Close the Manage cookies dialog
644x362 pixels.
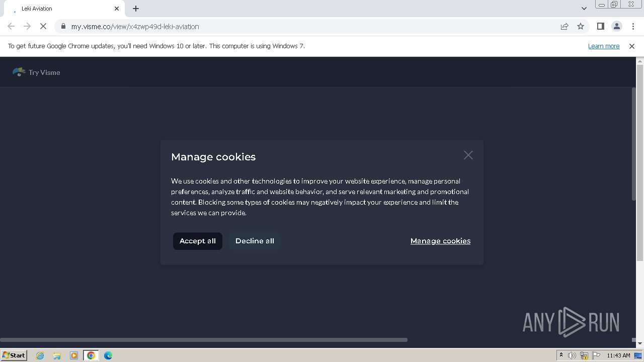click(x=468, y=155)
